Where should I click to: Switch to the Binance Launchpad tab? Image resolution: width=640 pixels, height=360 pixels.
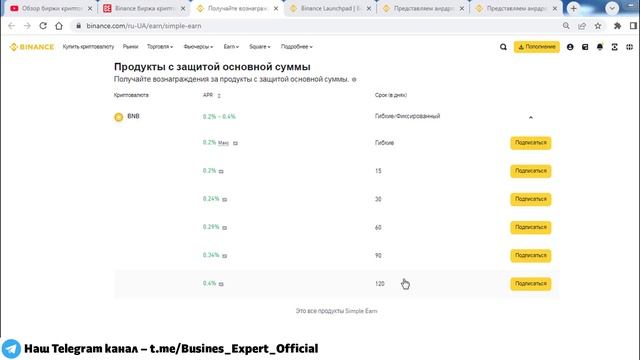329,8
